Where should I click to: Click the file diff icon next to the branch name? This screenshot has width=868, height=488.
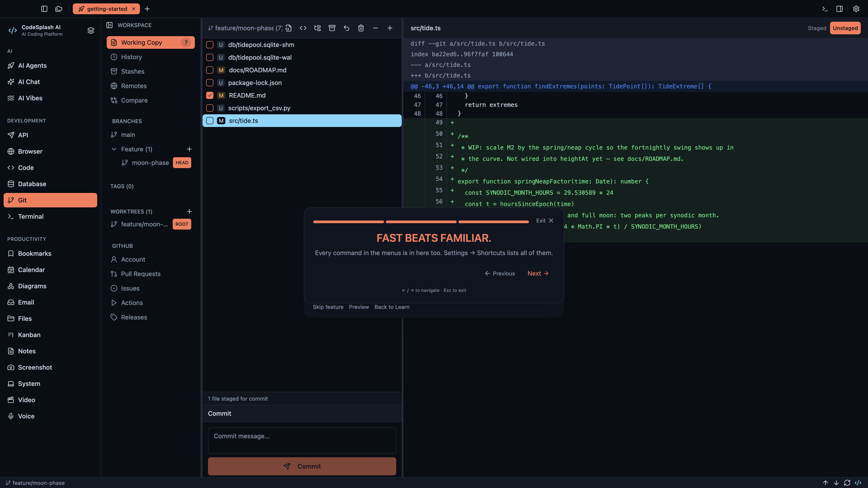click(x=288, y=28)
